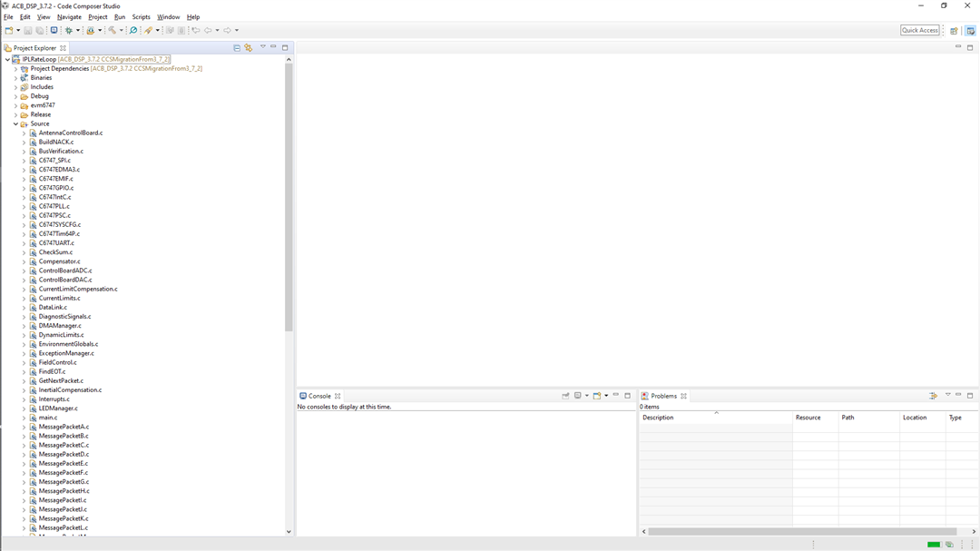Click the Pin Console icon
Viewport: 980px width, 551px height.
[x=565, y=395]
